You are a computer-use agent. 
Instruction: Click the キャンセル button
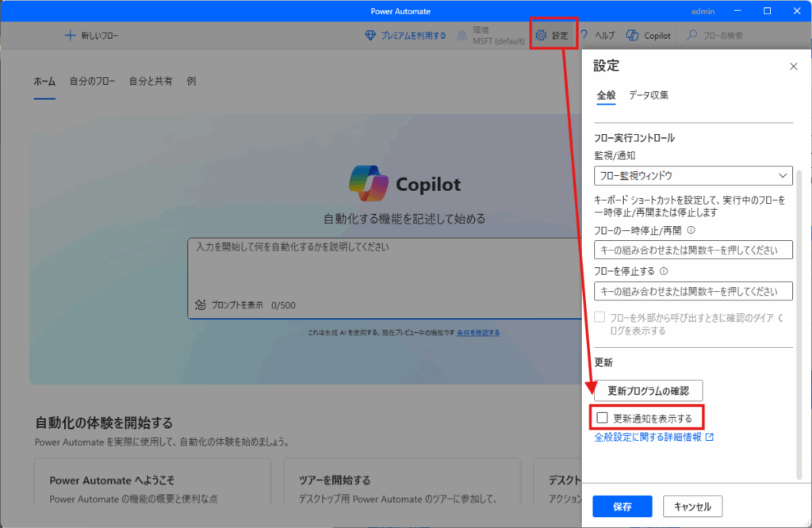tap(692, 507)
